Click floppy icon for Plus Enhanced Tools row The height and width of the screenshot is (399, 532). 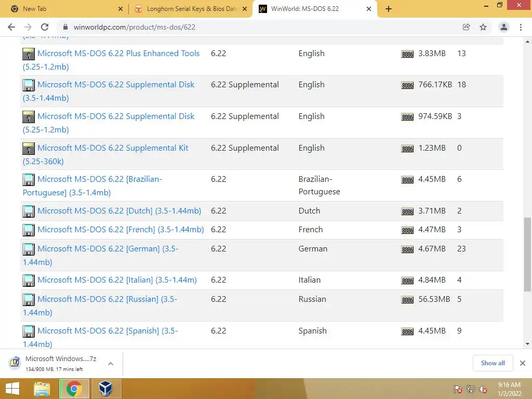29,54
